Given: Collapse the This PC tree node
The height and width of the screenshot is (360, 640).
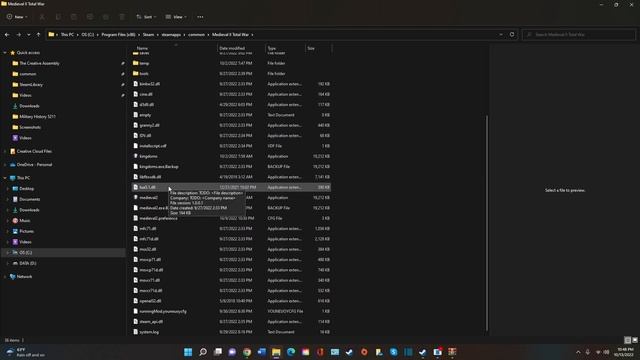Looking at the screenshot, I should pos(5,178).
